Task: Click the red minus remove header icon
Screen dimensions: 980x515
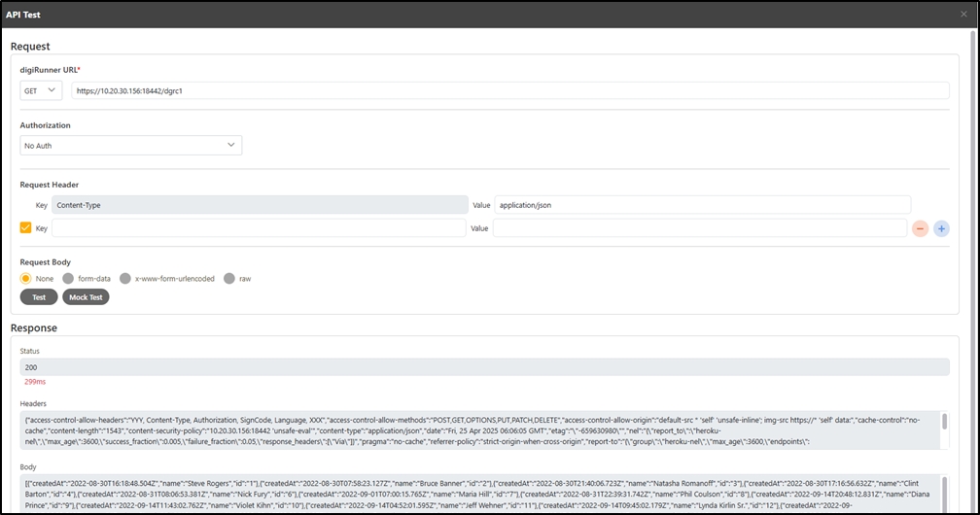Action: [x=920, y=228]
